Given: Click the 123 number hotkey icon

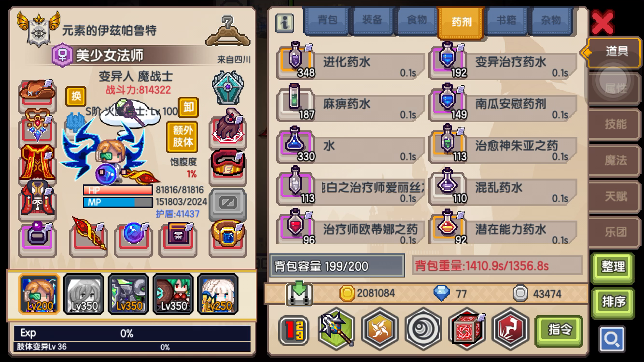Looking at the screenshot, I should coord(294,330).
